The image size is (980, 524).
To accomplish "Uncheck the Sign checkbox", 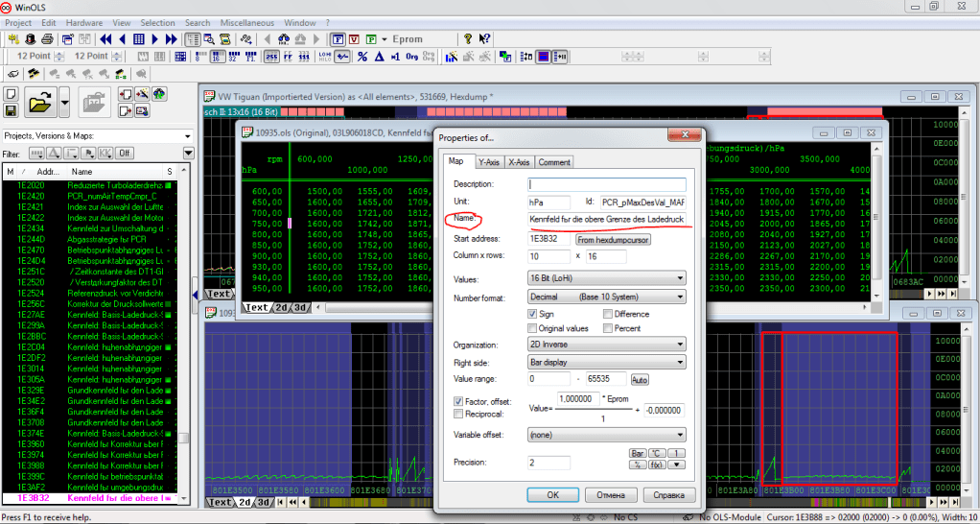I will pyautogui.click(x=533, y=314).
